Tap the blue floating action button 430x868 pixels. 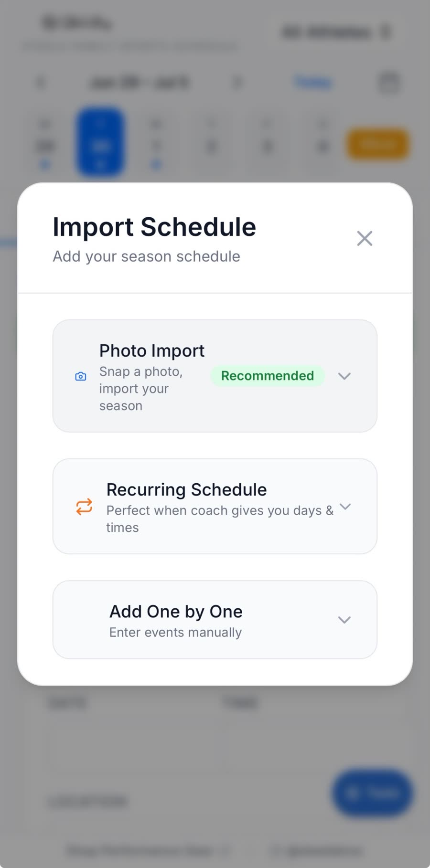(x=372, y=793)
